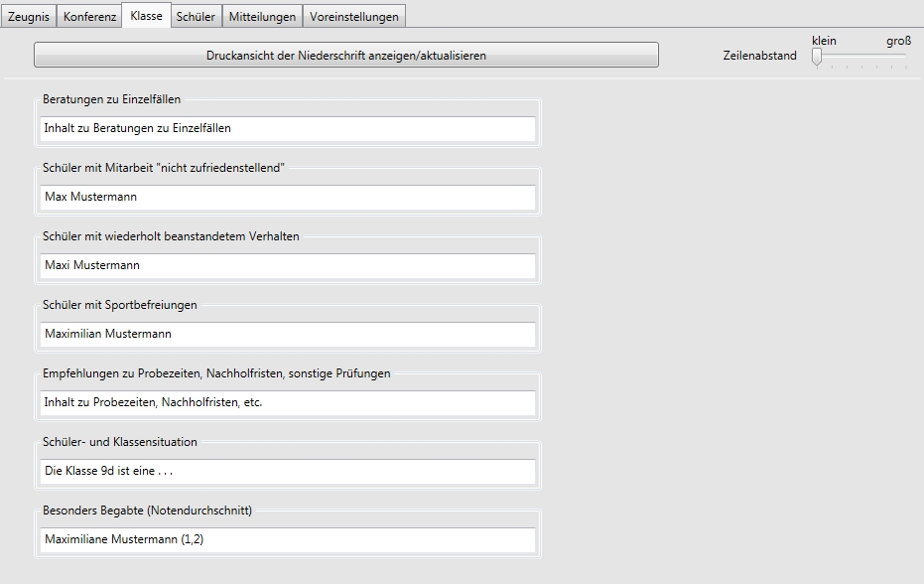Viewport: 924px width, 584px height.
Task: Click the Probezeiten, Nachholfristen recommendations field
Action: click(288, 403)
